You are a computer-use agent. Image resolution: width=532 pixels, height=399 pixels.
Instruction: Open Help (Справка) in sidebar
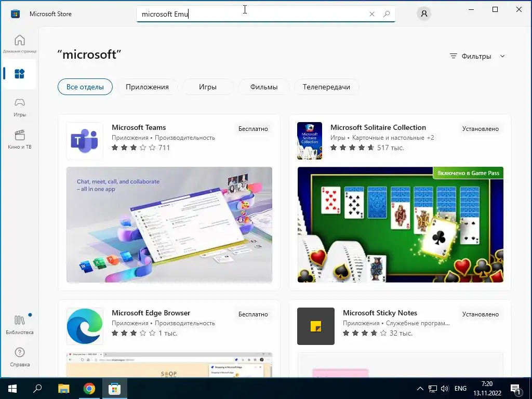point(20,357)
